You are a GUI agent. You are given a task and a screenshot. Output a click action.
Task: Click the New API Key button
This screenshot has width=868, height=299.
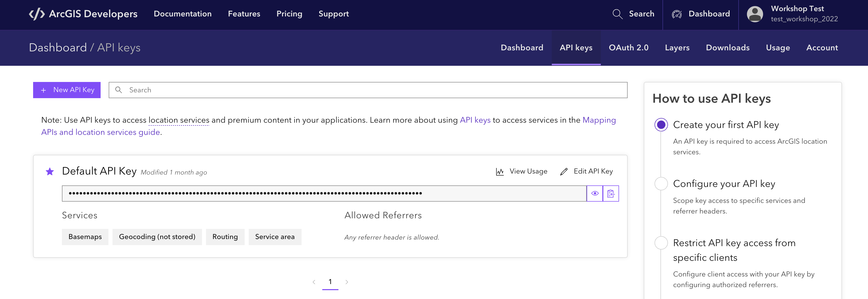click(x=67, y=90)
